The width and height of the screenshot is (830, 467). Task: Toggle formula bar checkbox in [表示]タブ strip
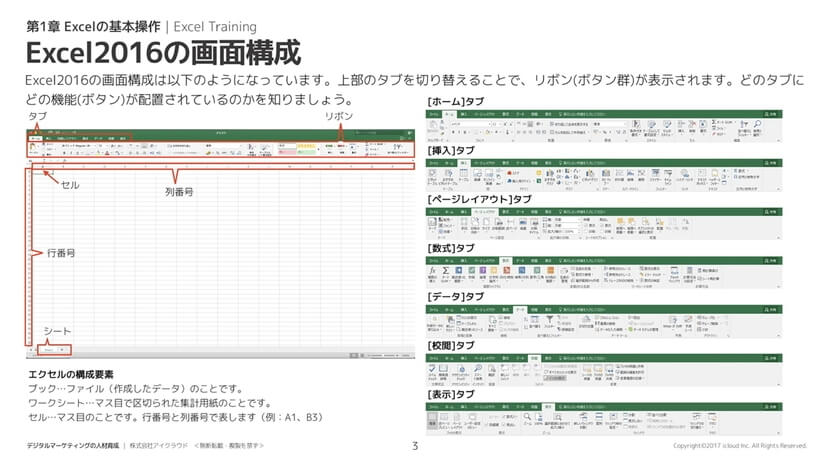pos(503,416)
